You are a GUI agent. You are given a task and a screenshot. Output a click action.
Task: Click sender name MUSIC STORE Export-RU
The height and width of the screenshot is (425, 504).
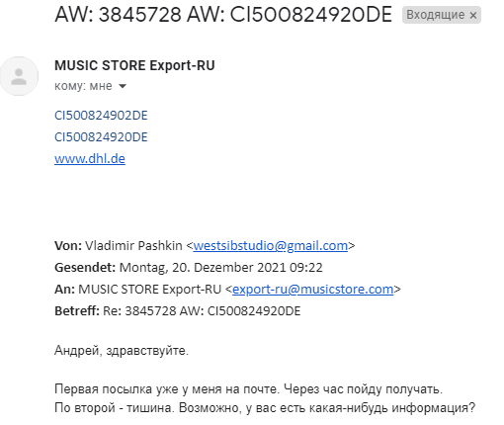click(x=134, y=65)
